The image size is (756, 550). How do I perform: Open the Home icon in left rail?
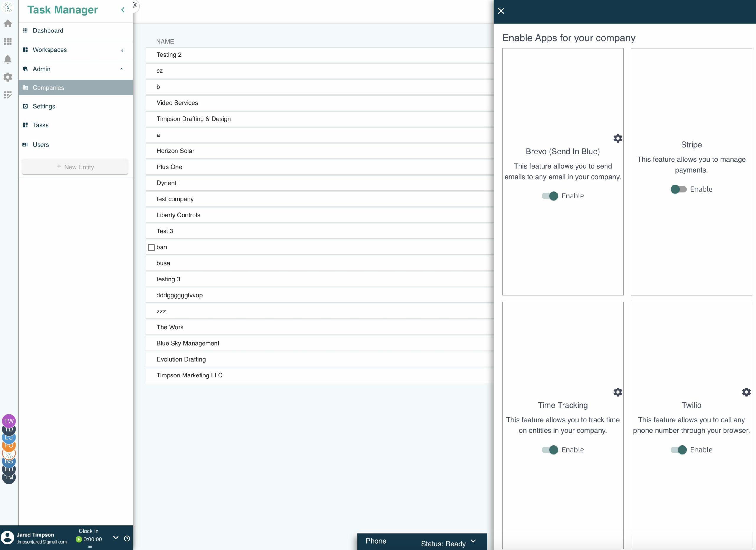click(8, 24)
